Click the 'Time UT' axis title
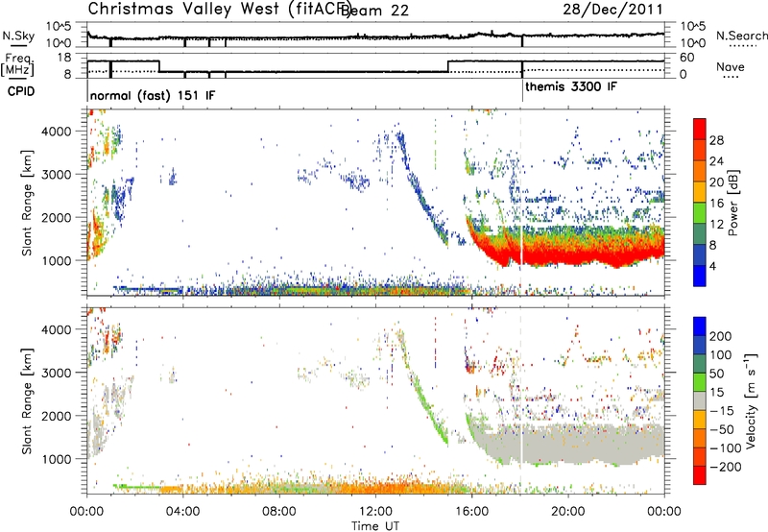 tap(375, 526)
